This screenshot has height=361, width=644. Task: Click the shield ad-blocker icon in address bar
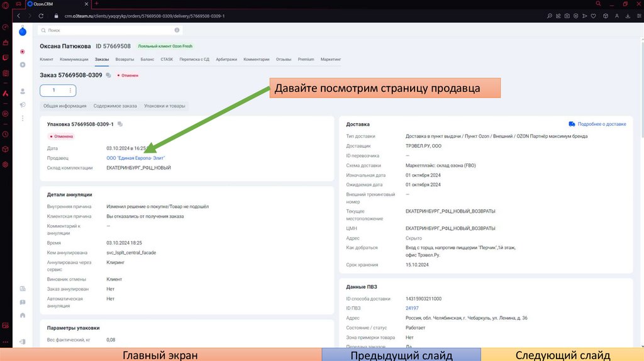pos(576,16)
